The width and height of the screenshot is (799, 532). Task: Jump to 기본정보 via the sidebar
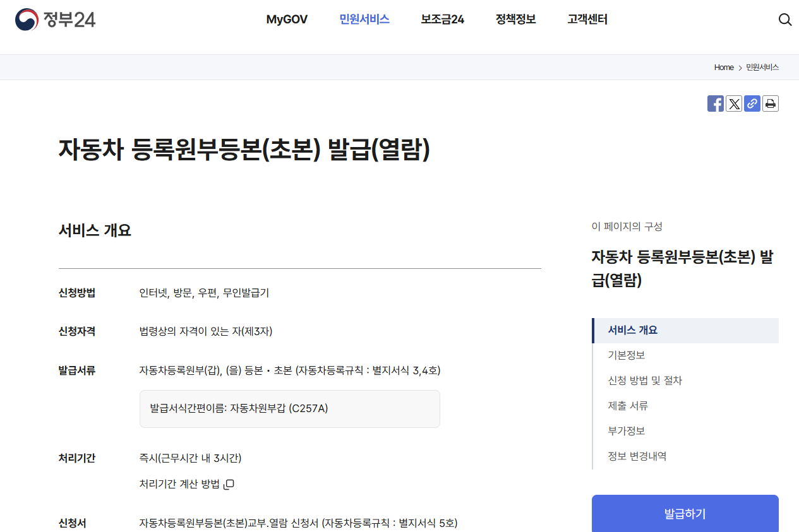click(627, 355)
